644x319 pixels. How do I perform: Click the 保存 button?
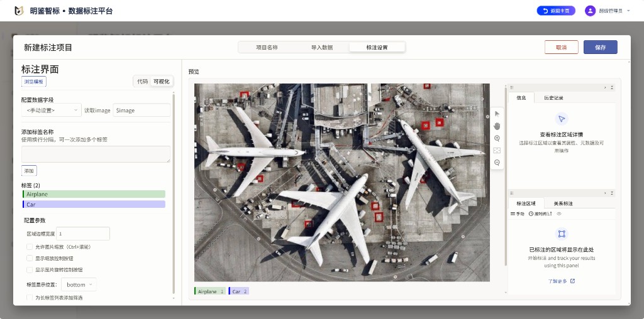point(601,47)
